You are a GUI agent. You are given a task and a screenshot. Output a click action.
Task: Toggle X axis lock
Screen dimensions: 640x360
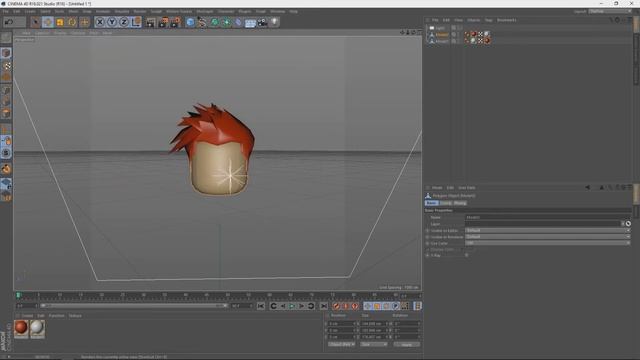coord(100,22)
